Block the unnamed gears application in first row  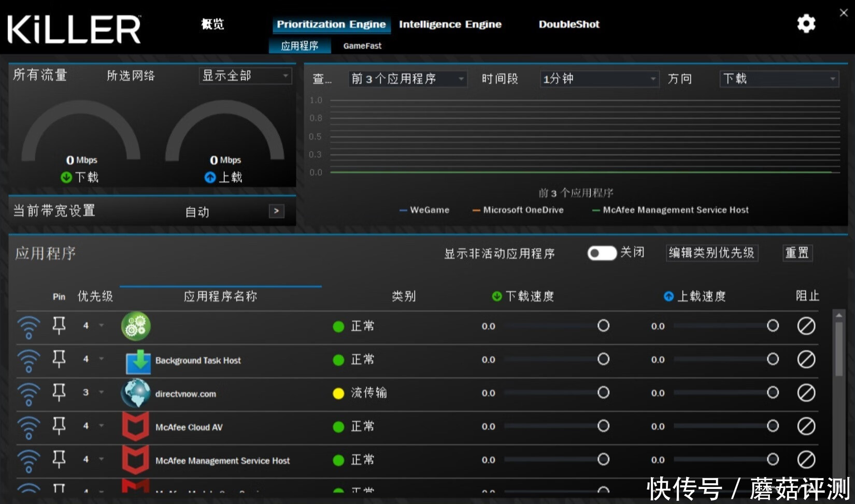[806, 326]
